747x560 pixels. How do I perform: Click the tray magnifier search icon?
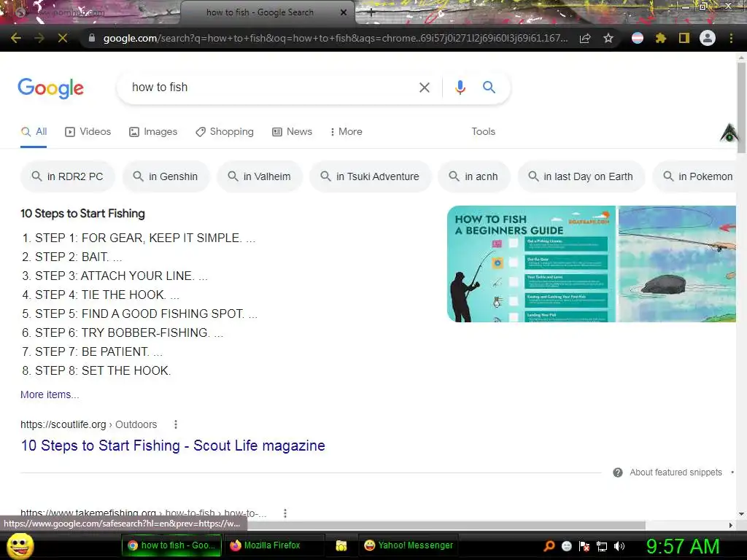(549, 545)
